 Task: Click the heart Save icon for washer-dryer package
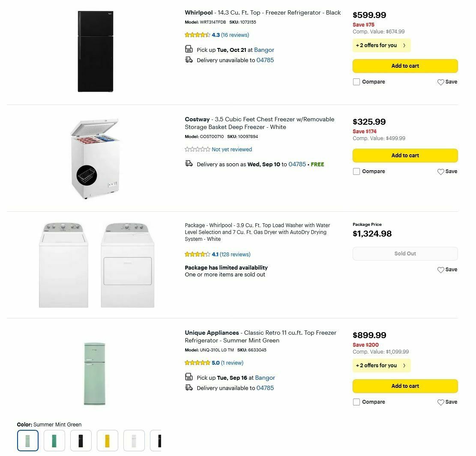click(x=440, y=270)
